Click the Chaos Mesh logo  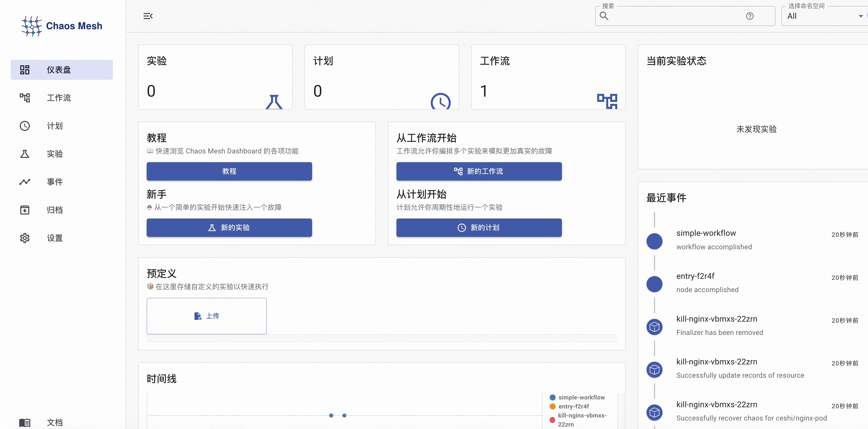point(62,26)
